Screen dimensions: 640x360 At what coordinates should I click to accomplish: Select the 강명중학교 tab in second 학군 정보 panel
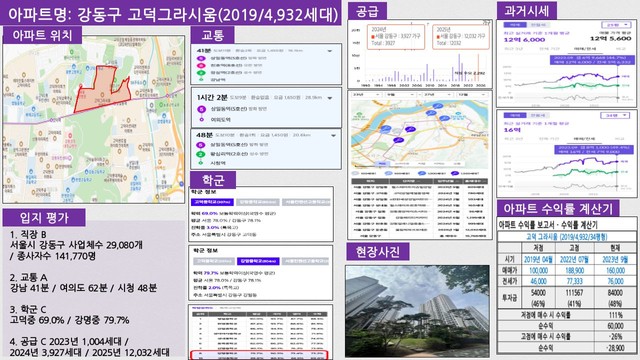[258, 261]
